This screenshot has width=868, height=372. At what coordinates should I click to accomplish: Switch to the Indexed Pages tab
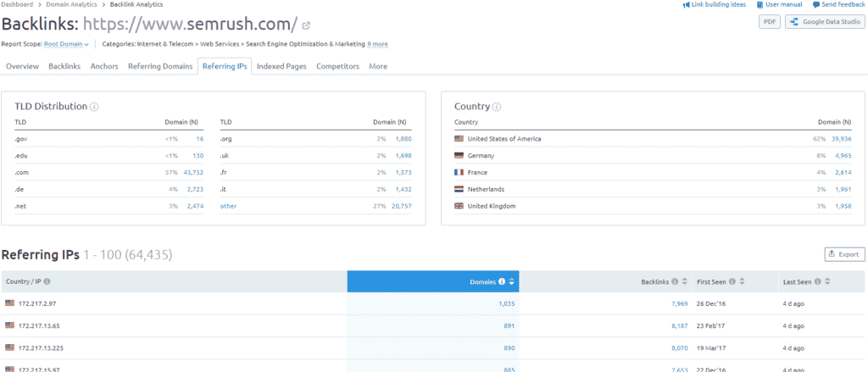coord(281,66)
